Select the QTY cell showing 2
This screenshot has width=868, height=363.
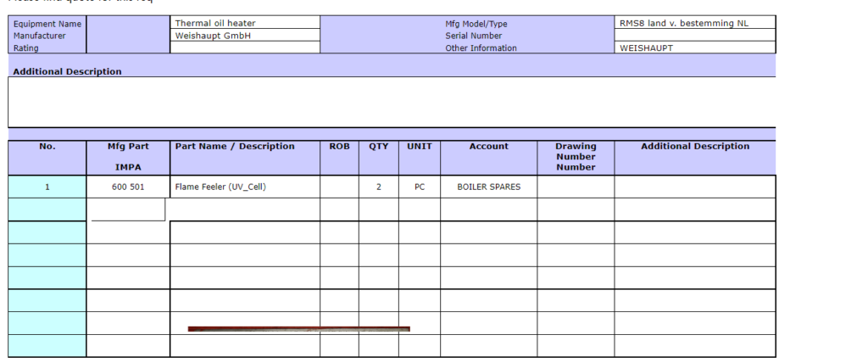pos(378,187)
